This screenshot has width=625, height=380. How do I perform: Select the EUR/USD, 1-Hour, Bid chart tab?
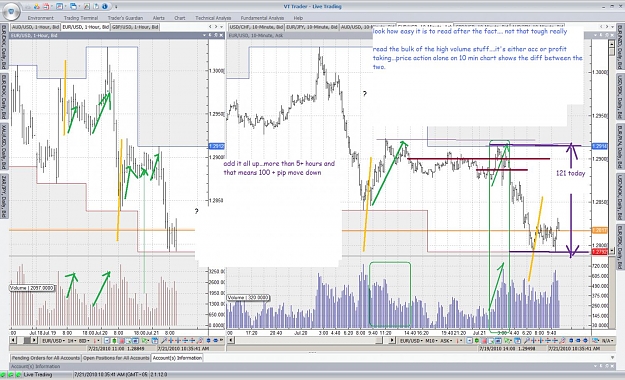coord(86,27)
